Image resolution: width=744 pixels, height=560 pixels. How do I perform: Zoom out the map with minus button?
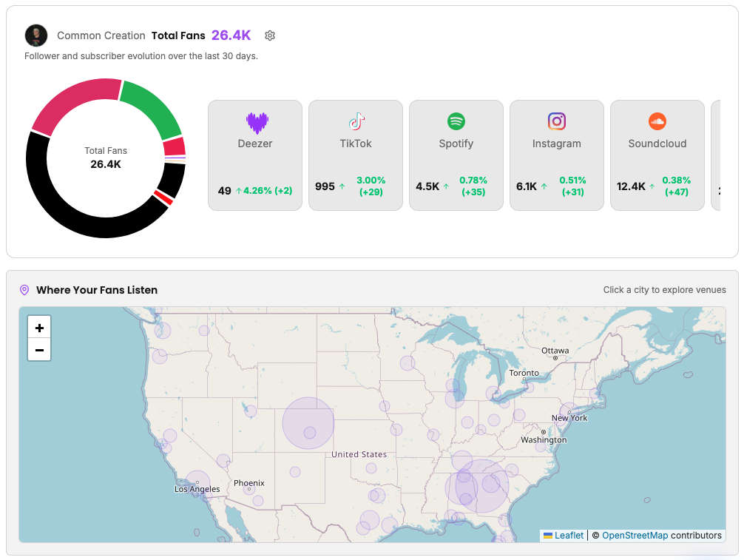click(x=39, y=350)
